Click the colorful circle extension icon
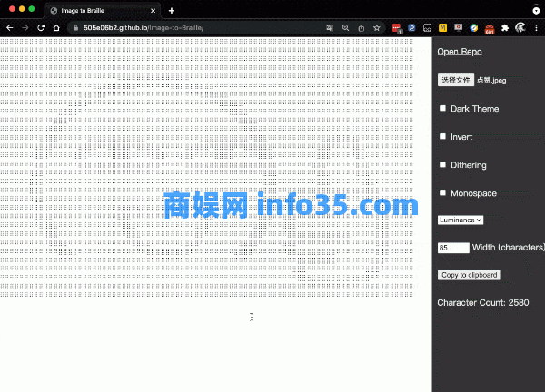 [474, 28]
